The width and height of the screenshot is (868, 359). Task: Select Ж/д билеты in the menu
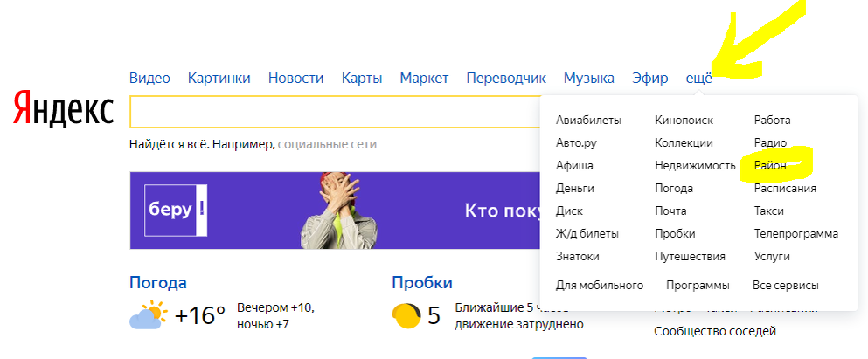tap(587, 233)
